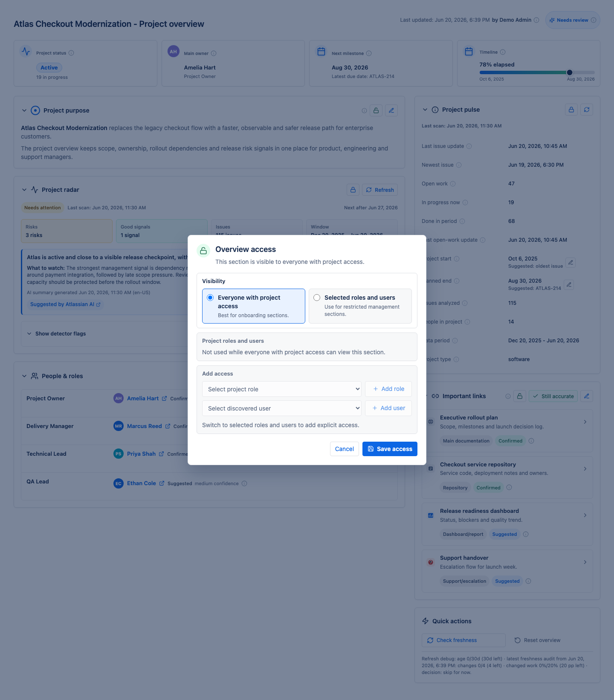Click info icon next to Newest issue
Viewport: 614px width, 700px height.
coord(459,165)
